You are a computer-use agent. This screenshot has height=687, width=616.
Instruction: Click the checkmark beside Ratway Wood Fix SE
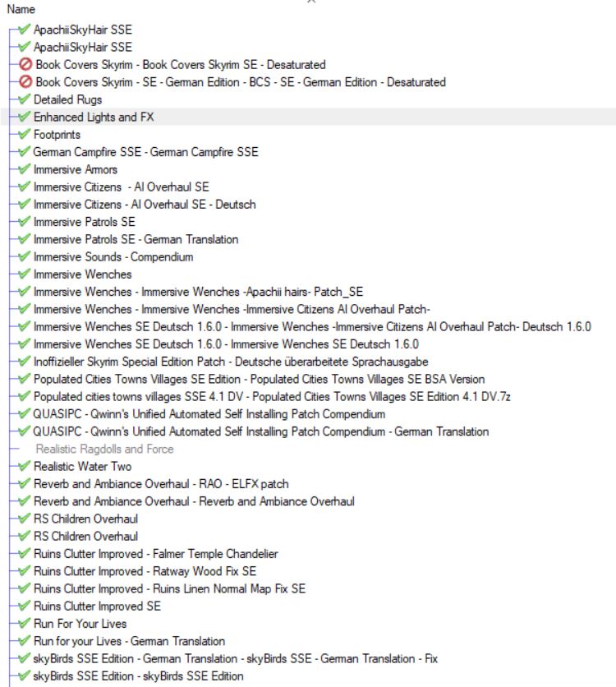tap(25, 571)
